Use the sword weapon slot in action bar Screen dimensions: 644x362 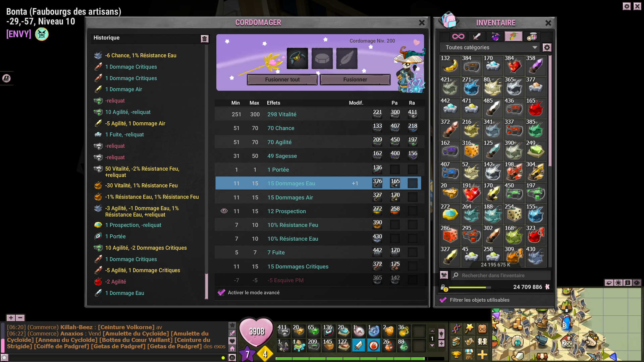(358, 345)
